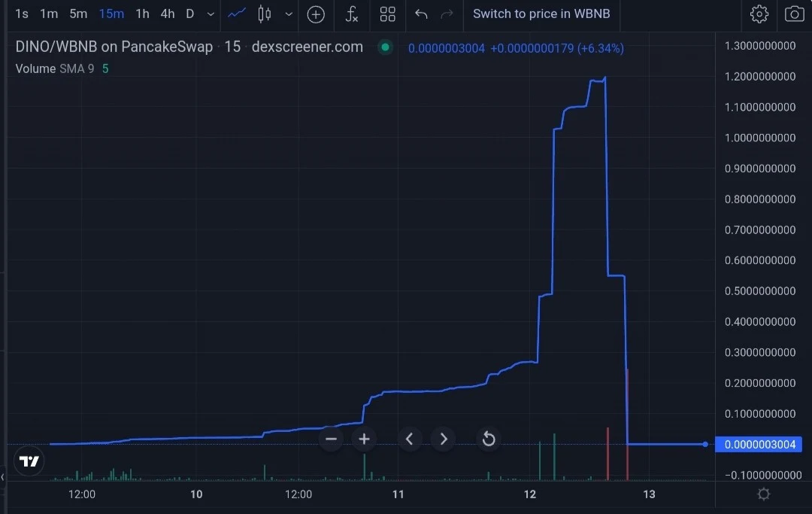This screenshot has height=514, width=812.
Task: Click the price change +0.0000000179 (+6.34%) text
Action: (x=556, y=48)
